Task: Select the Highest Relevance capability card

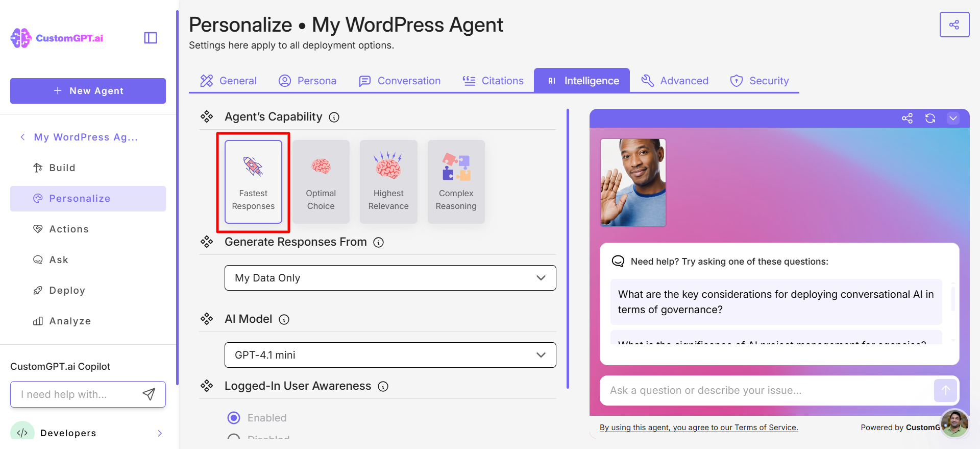Action: [388, 182]
